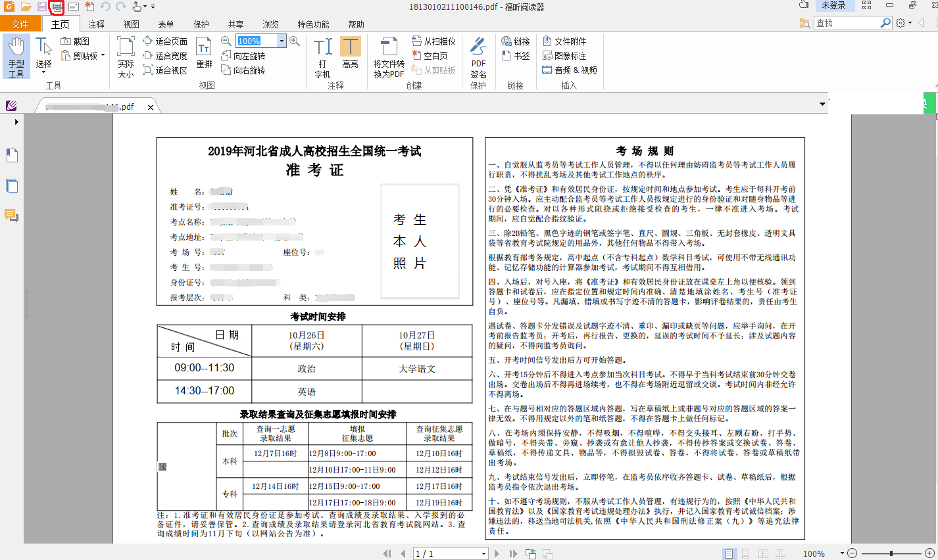Select the Hand tool (手型工具)
Screen dimensions: 938x560
click(16, 57)
